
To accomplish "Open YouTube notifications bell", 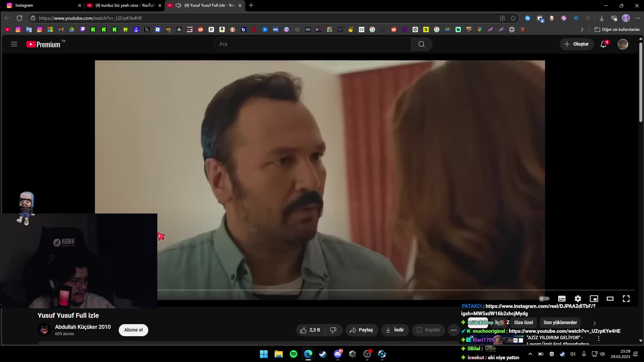I will (x=603, y=44).
